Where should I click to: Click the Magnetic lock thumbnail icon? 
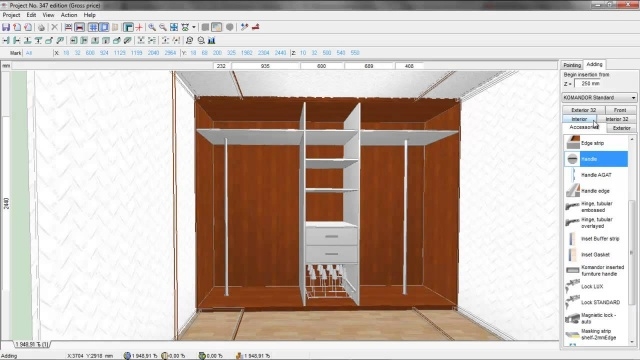[573, 318]
